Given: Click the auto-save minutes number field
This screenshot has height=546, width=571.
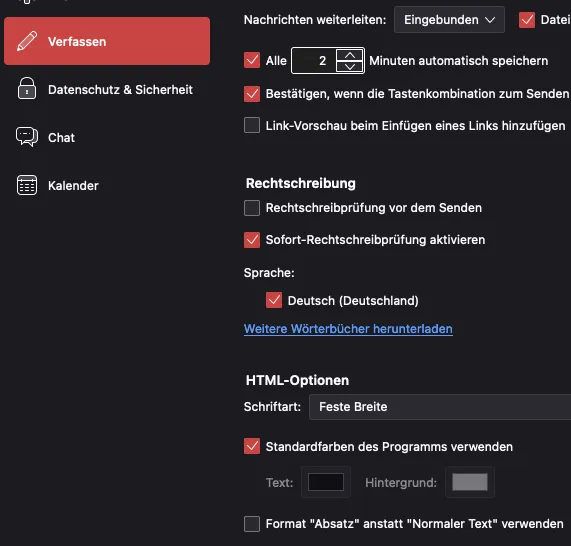Looking at the screenshot, I should (x=314, y=60).
